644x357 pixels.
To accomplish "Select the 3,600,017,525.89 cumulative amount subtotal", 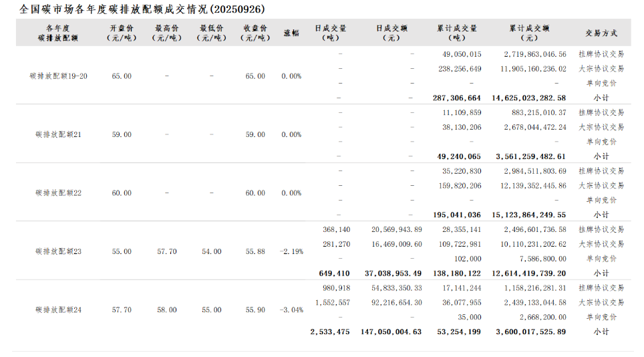I will point(531,332).
